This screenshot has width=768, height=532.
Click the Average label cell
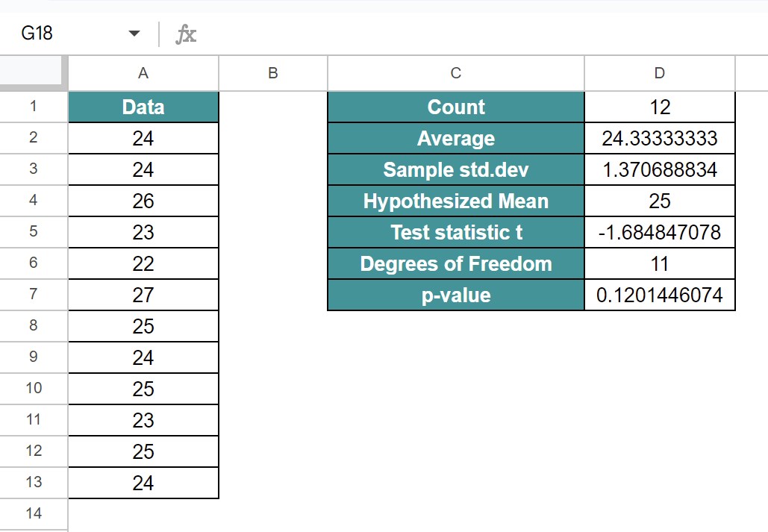(x=456, y=138)
